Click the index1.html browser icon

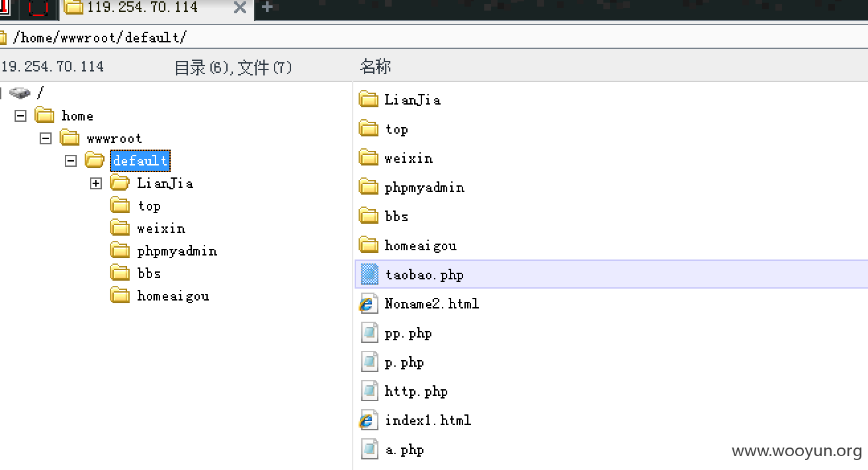tap(369, 420)
